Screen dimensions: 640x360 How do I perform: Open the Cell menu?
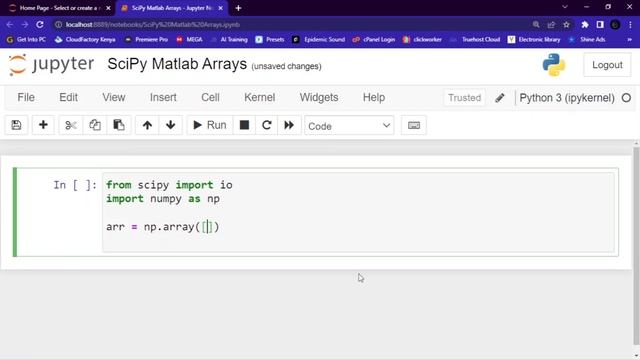point(211,98)
